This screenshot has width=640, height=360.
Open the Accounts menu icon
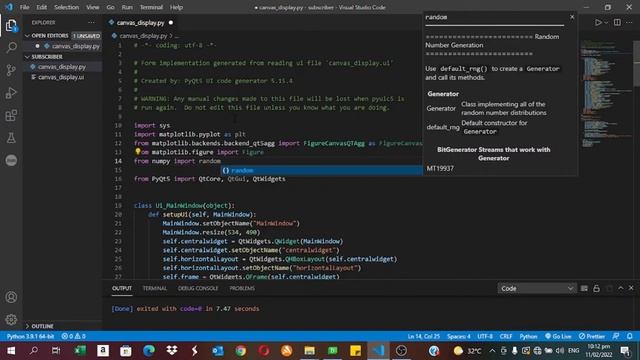(x=11, y=297)
